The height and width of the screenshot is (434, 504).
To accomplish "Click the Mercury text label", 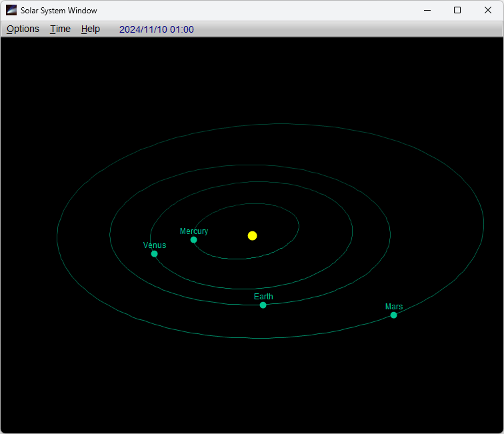I will pos(194,231).
